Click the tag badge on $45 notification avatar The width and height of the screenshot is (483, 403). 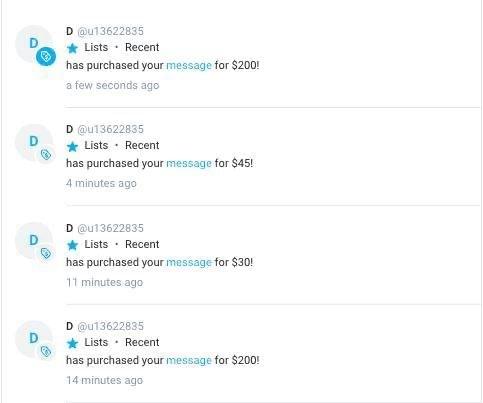click(x=46, y=155)
